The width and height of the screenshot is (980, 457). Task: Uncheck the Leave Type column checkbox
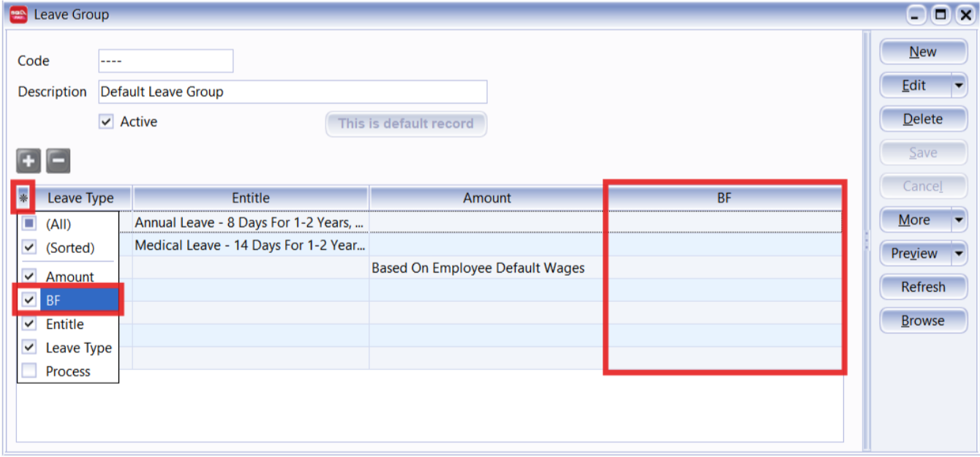[x=29, y=347]
